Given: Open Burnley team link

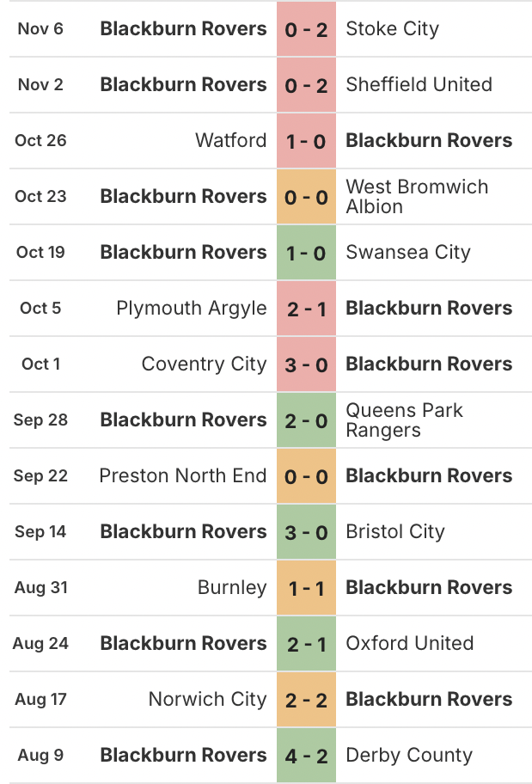Looking at the screenshot, I should 232,587.
